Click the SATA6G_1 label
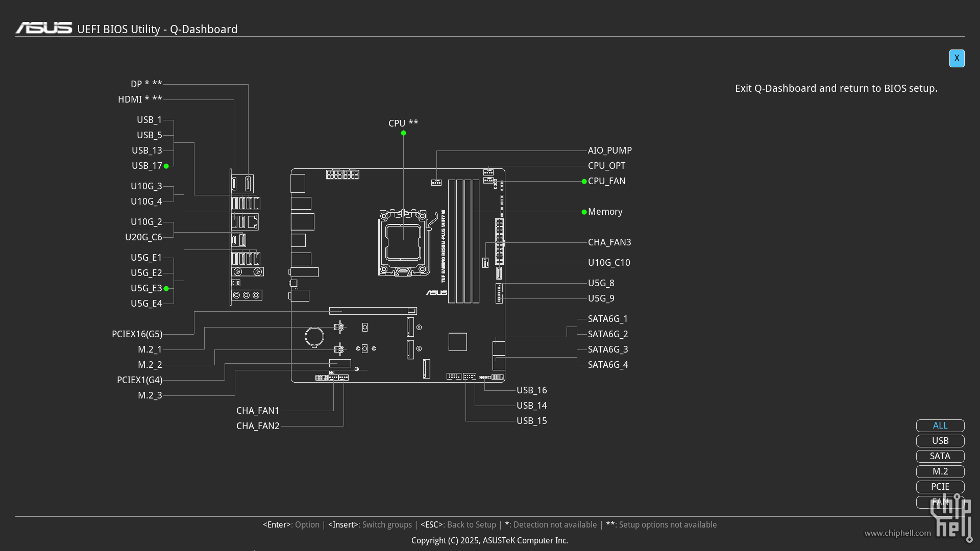 click(x=608, y=319)
